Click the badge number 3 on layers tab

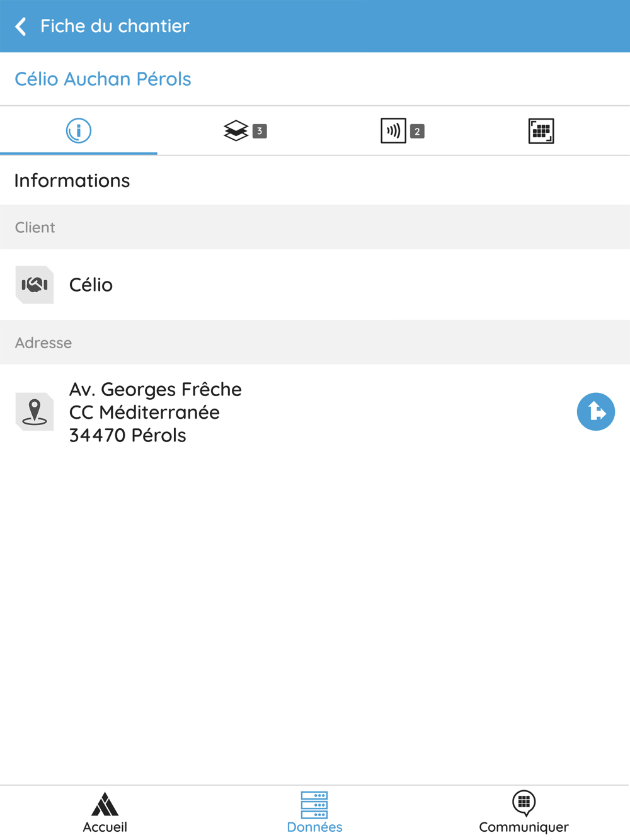(260, 131)
